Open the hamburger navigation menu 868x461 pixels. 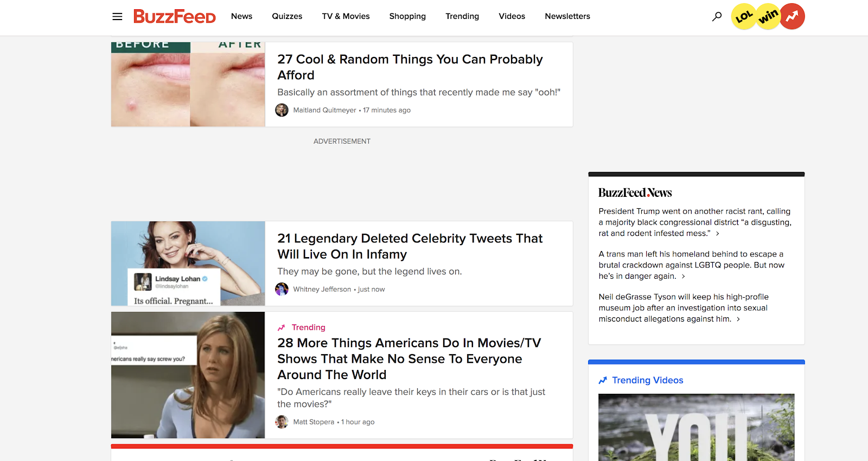click(117, 16)
